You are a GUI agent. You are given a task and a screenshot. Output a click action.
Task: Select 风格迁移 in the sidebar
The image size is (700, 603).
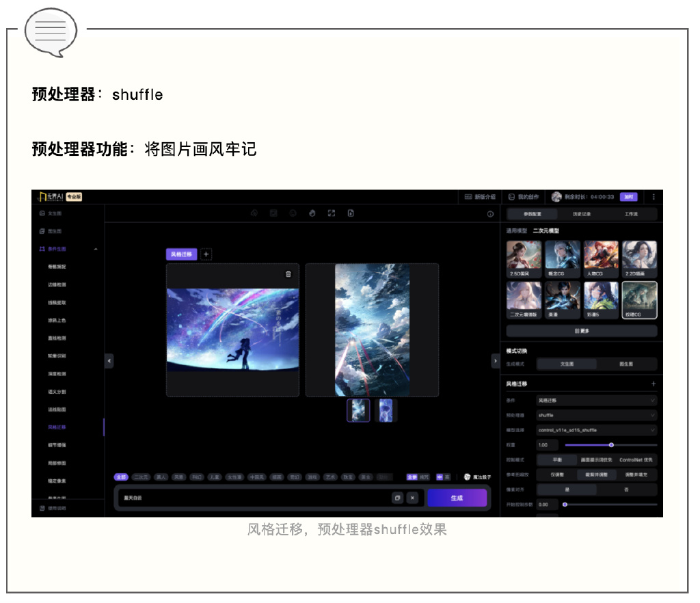click(x=57, y=427)
